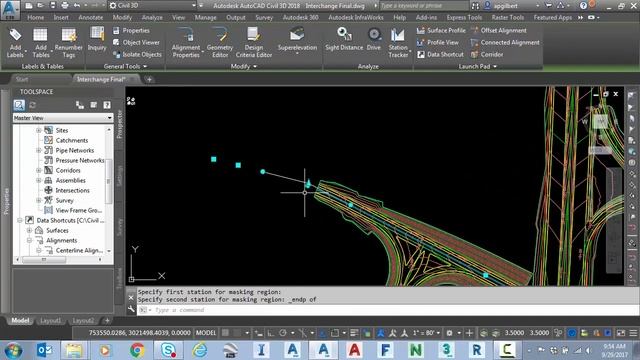Click Connected Alignment in Launch Pad
Viewport: 640px width, 360px height.
pyautogui.click(x=505, y=42)
